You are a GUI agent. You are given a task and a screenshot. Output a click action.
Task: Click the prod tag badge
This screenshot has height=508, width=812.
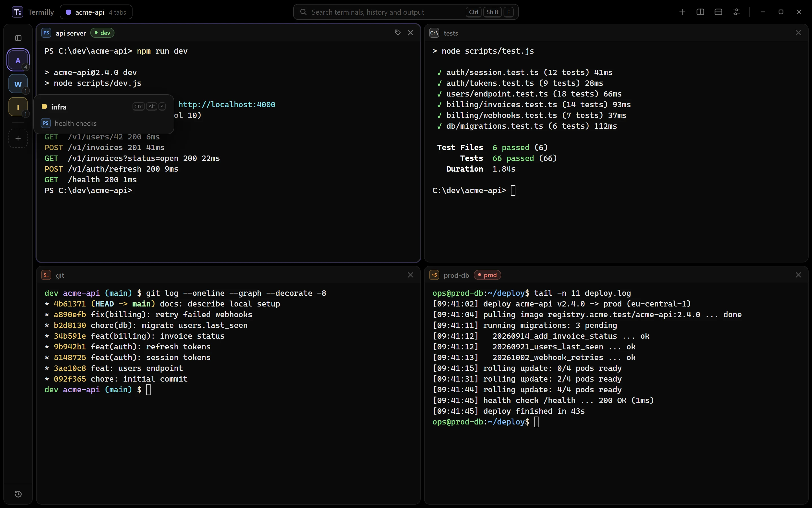(x=487, y=275)
